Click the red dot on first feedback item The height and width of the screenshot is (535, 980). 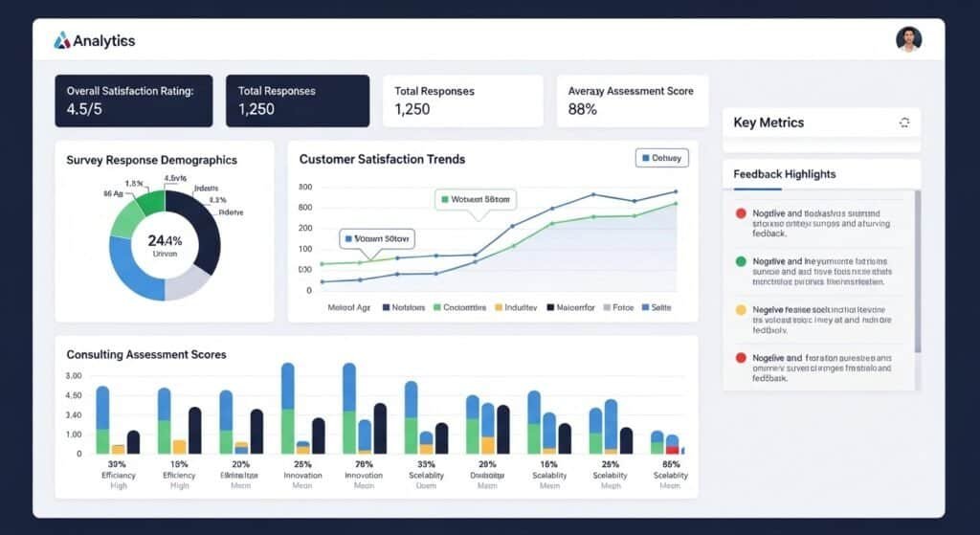click(741, 213)
